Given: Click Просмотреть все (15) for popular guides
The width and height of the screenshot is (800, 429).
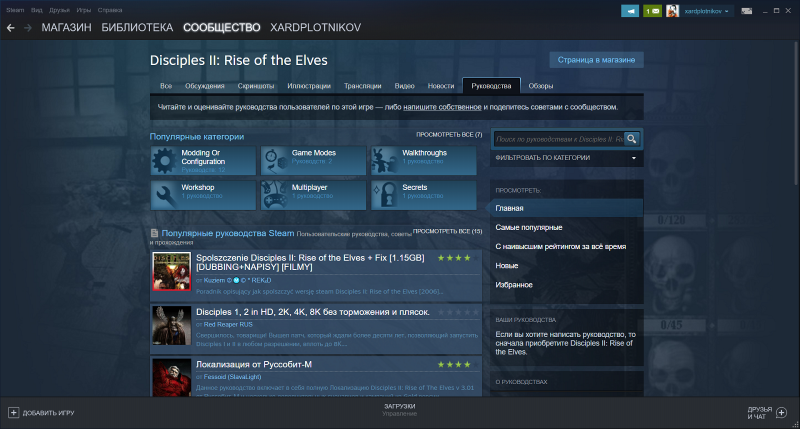Looking at the screenshot, I should (447, 231).
